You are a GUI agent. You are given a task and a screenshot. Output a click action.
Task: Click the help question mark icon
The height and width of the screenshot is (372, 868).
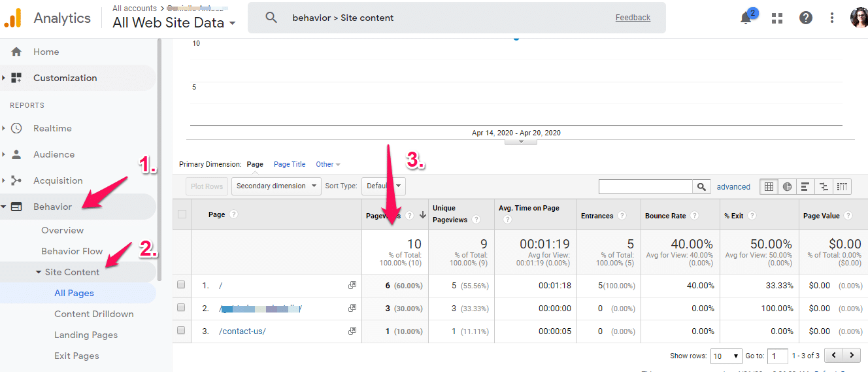[x=806, y=18]
